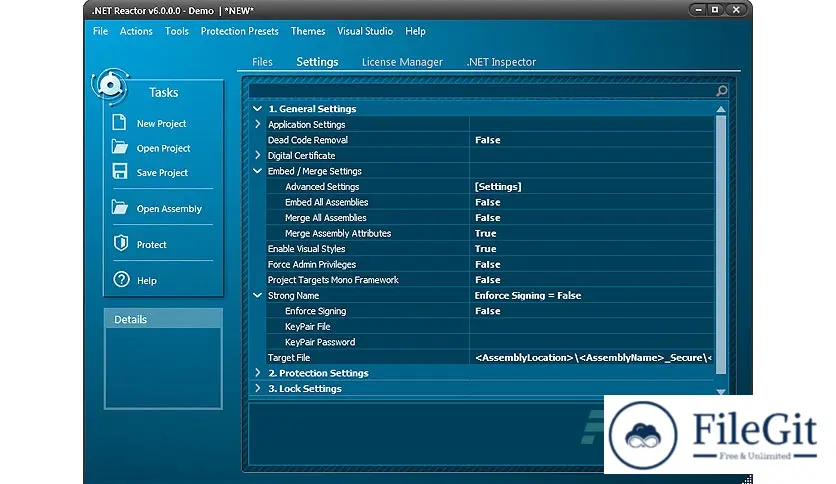This screenshot has height=484, width=836.
Task: Select the KeyPair File row
Action: pos(491,326)
